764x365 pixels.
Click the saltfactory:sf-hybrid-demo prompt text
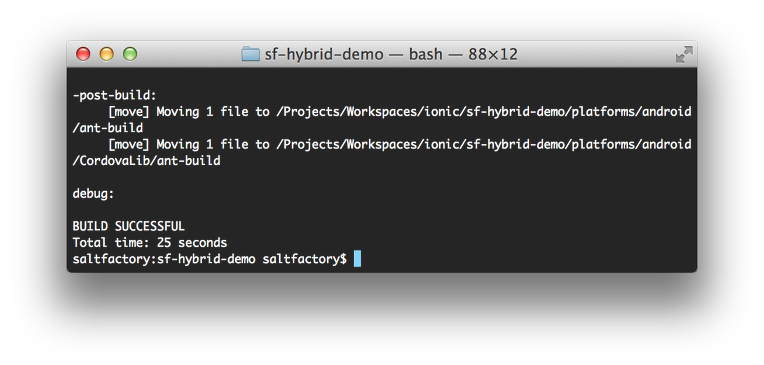tap(164, 259)
